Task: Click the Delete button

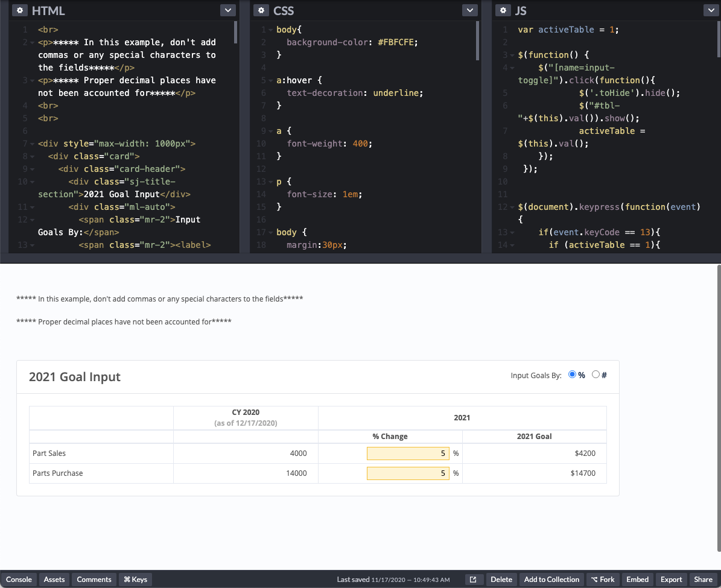Action: tap(501, 580)
